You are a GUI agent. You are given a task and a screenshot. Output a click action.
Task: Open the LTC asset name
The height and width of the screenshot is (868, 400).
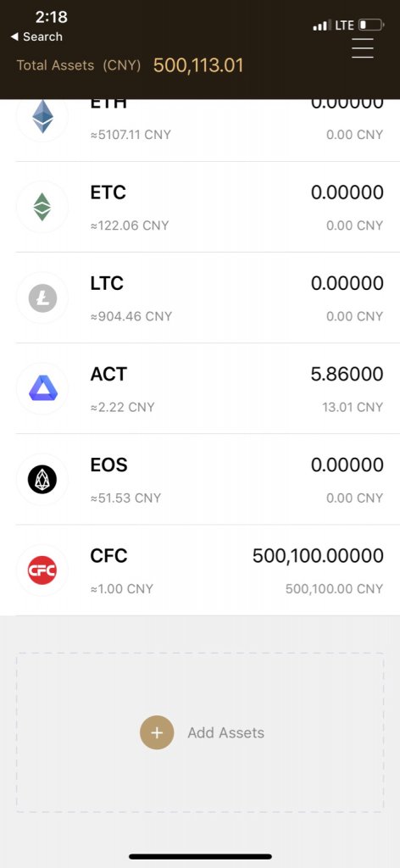[107, 283]
